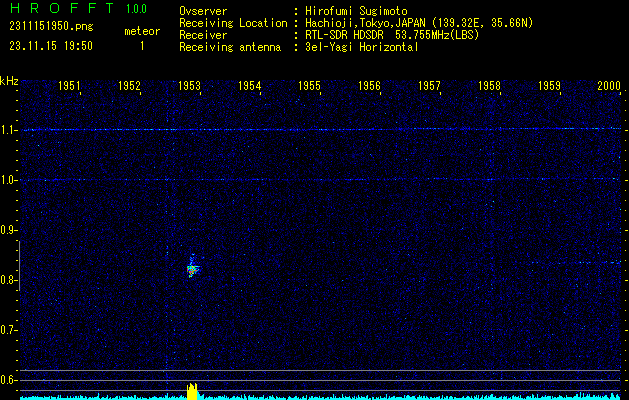Click the 0.6 frequency axis label

(9, 380)
